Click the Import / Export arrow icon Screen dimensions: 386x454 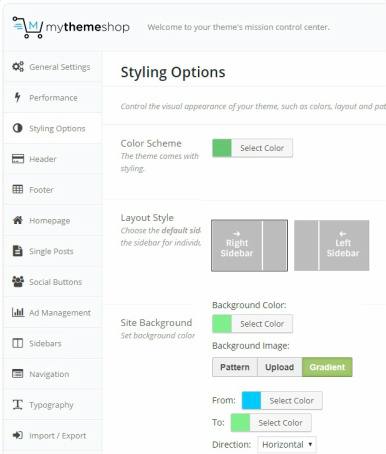[18, 435]
